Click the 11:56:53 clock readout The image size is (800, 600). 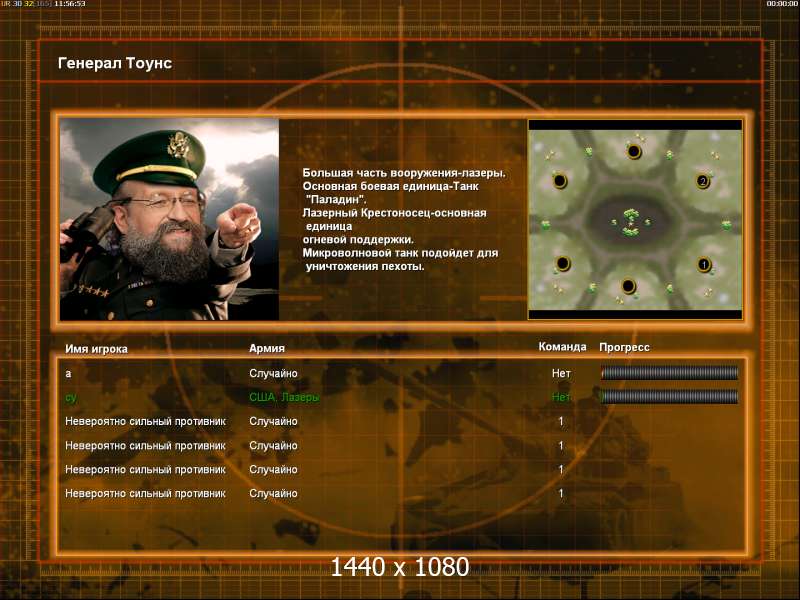tap(70, 4)
